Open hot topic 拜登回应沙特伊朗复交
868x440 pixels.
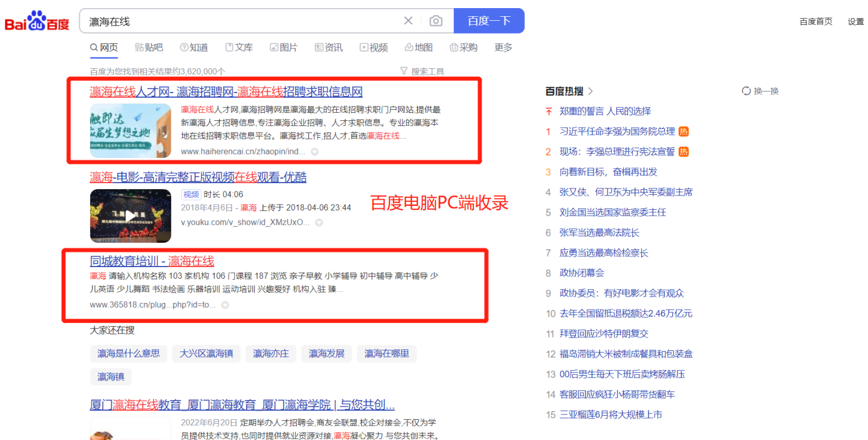(x=604, y=334)
